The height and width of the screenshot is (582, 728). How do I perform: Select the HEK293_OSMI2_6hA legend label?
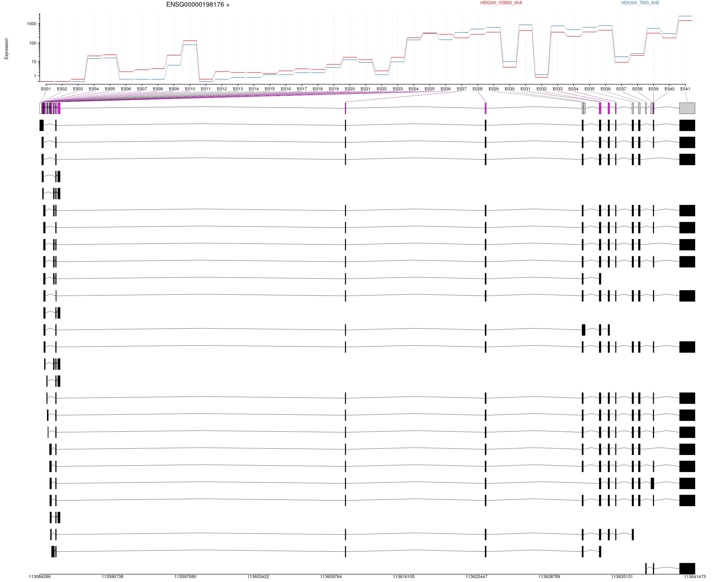click(501, 3)
